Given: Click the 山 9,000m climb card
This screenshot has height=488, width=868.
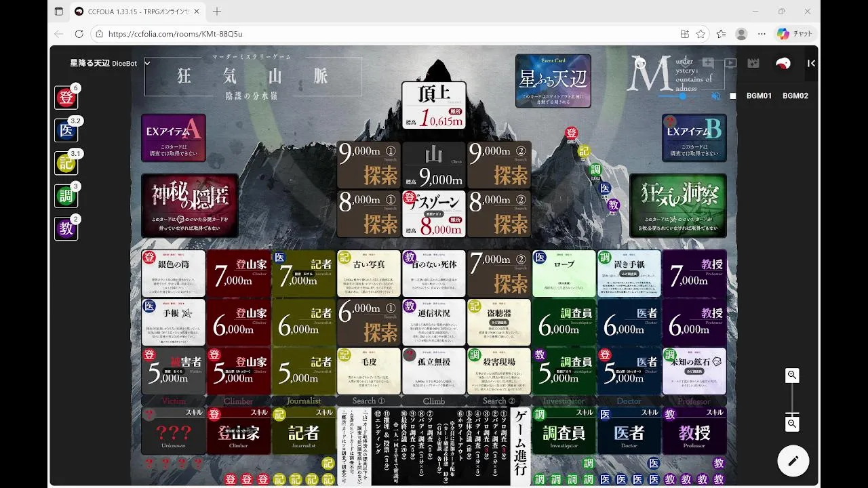Looking at the screenshot, I should 434,165.
